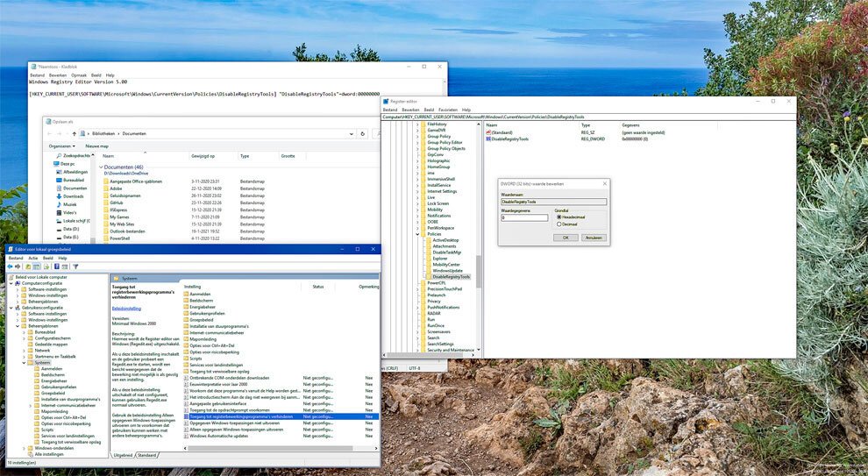Select the Decimaal radio button
Image resolution: width=868 pixels, height=476 pixels.
click(x=559, y=224)
